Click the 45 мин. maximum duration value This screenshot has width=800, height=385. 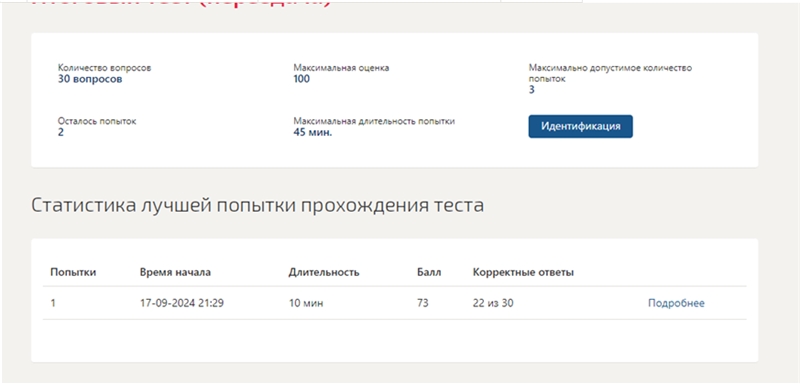pos(312,133)
